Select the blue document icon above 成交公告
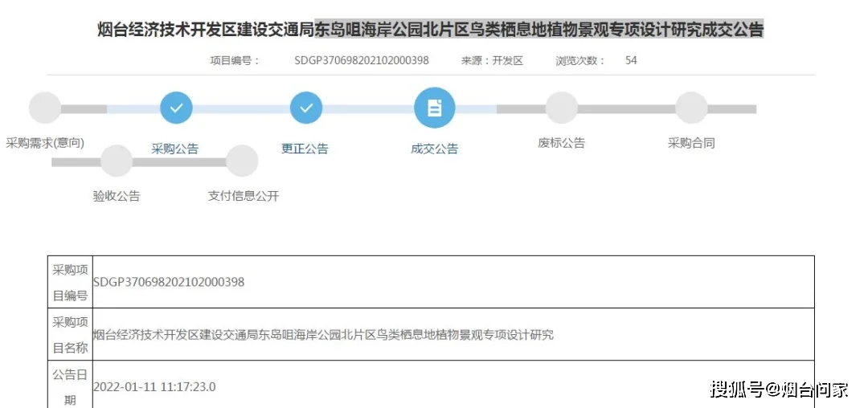The height and width of the screenshot is (408, 868). [434, 108]
